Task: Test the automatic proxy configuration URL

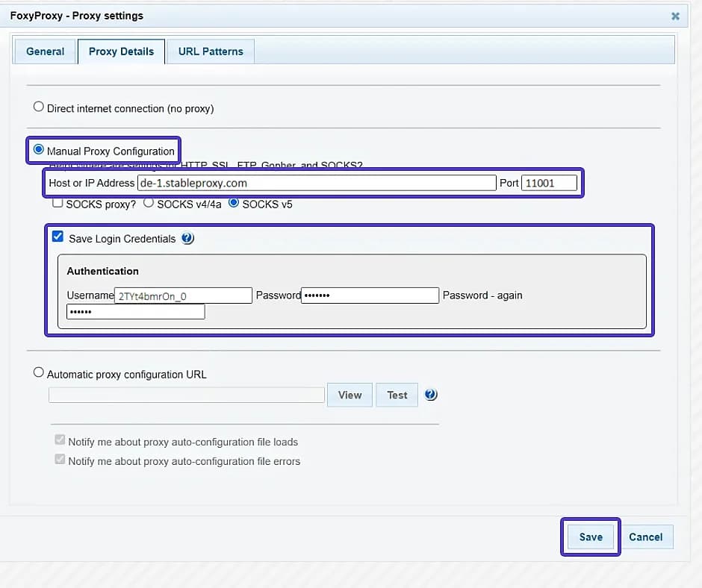Action: coord(397,394)
